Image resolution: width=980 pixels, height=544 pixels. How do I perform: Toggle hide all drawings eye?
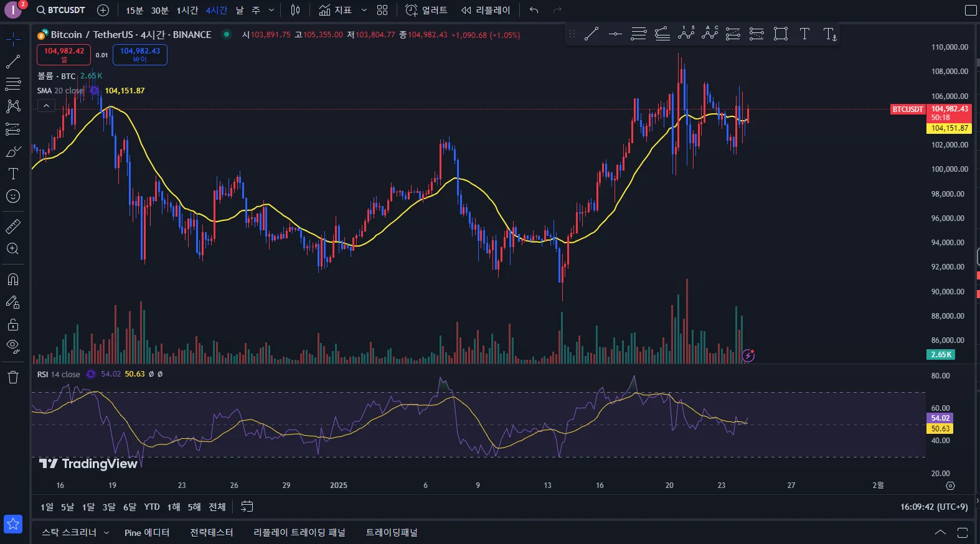(x=13, y=346)
